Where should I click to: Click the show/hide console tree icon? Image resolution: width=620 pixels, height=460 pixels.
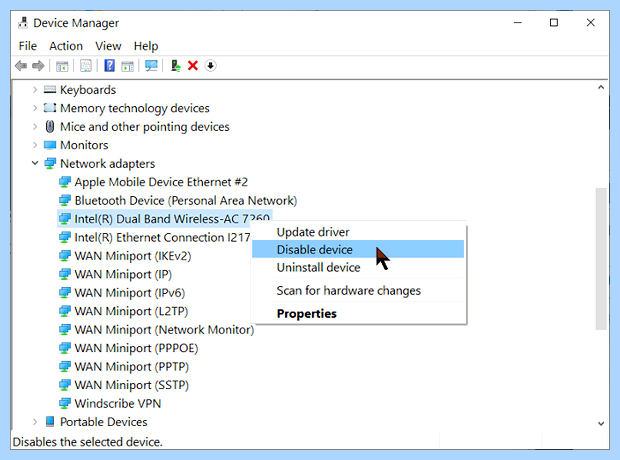click(62, 66)
